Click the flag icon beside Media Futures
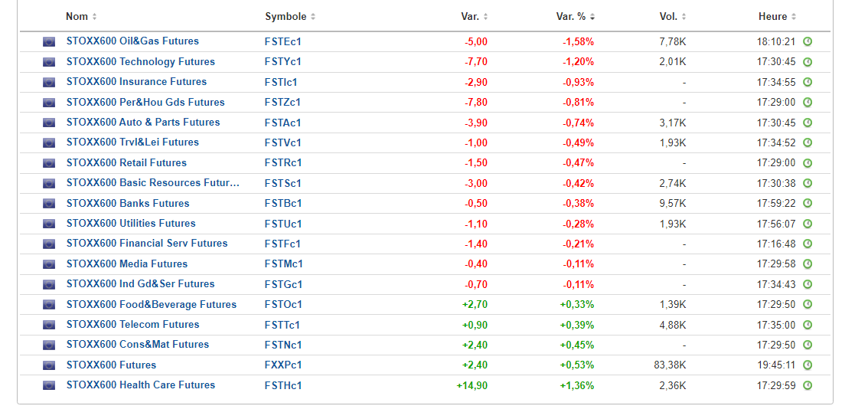This screenshot has height=419, width=868. point(49,264)
